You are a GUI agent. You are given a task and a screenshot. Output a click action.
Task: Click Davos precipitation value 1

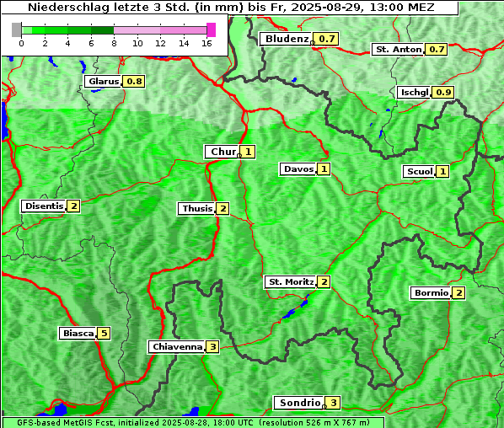click(324, 169)
